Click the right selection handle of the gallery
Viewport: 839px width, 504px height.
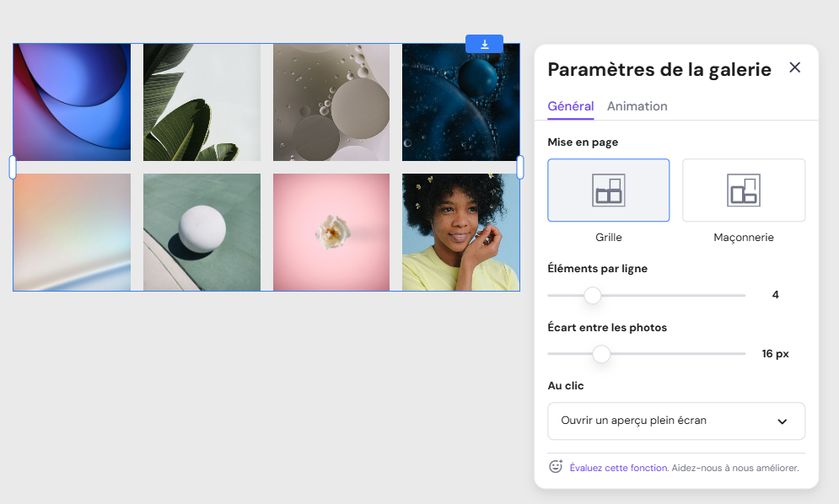[x=521, y=167]
